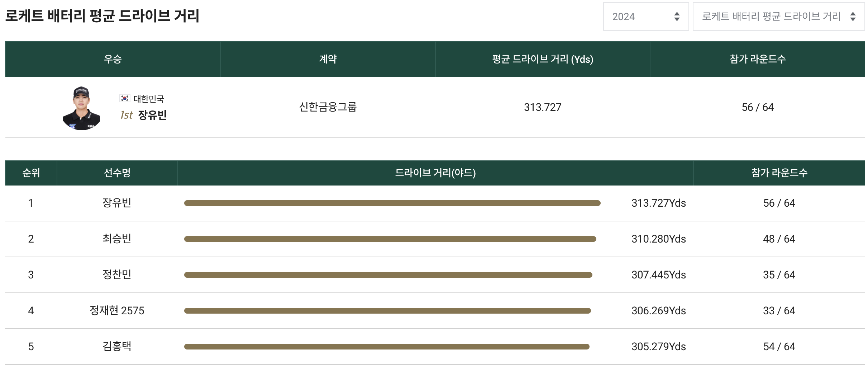Select row of 정재현 2575
868x366 pixels.
click(x=116, y=311)
